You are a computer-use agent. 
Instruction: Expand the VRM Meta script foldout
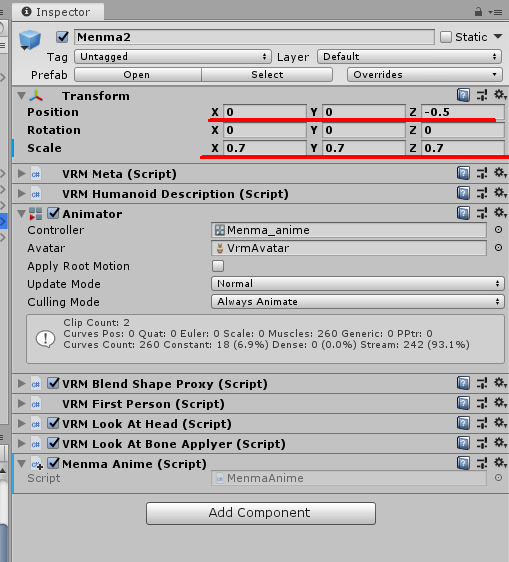tap(22, 173)
